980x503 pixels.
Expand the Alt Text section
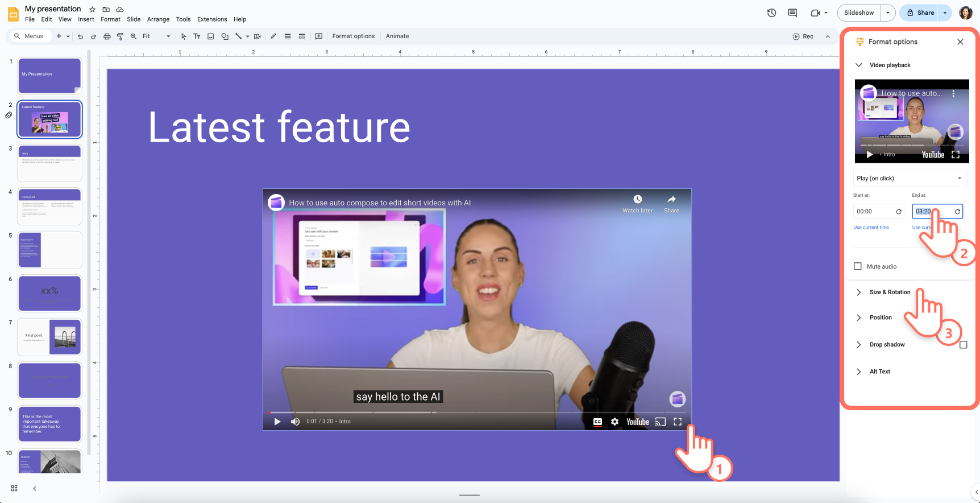tap(859, 372)
